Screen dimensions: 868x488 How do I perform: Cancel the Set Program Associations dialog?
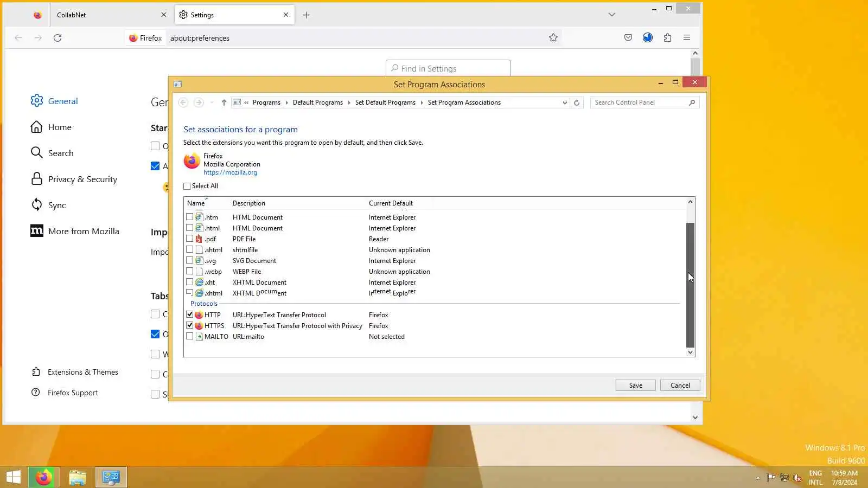[x=680, y=386]
